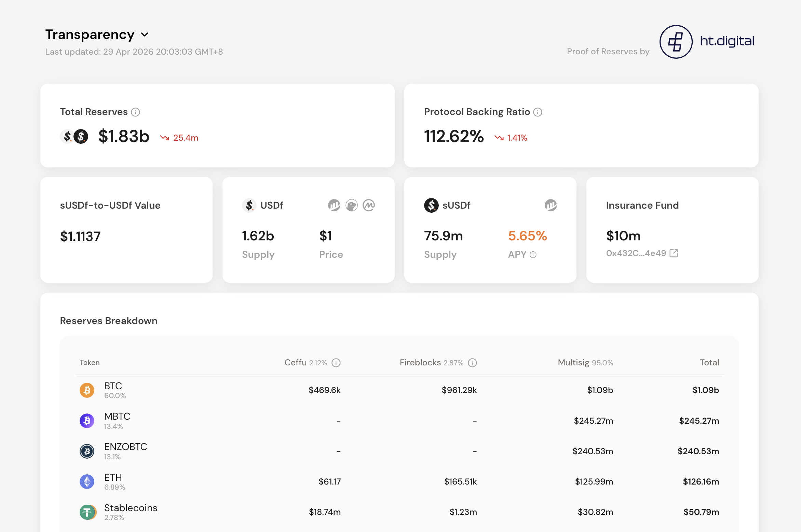Click the Protocol Backing Ratio info icon
The image size is (801, 532).
tap(538, 112)
